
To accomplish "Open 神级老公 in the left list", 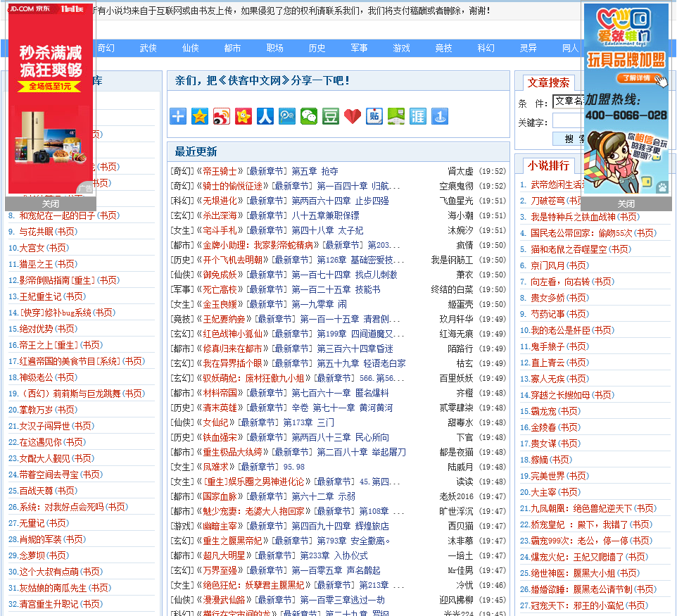I will pyautogui.click(x=36, y=377).
